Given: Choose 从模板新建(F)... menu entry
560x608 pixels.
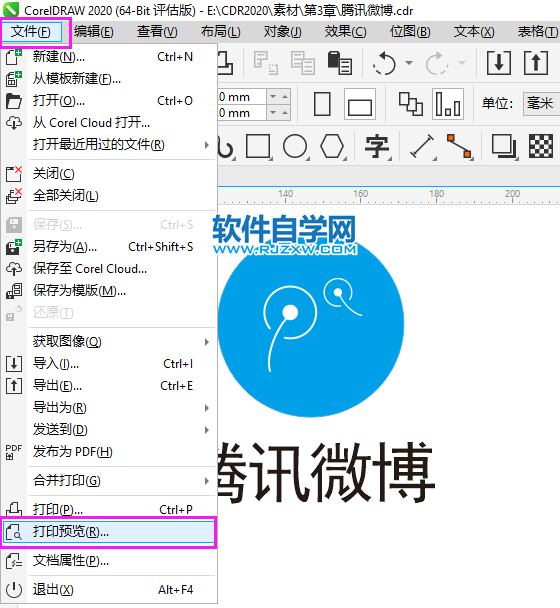Looking at the screenshot, I should 109,79.
